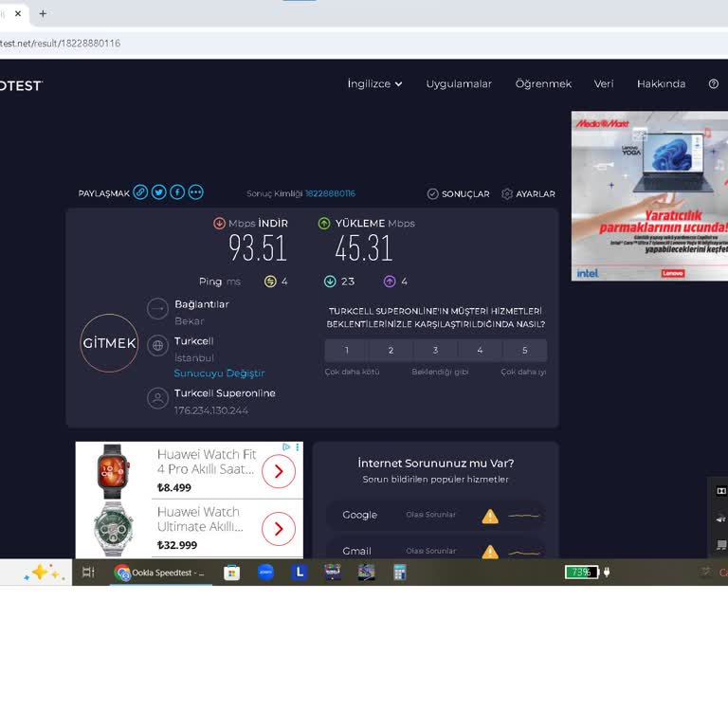Rate customer service 4
728x728 pixels.
[x=480, y=351]
